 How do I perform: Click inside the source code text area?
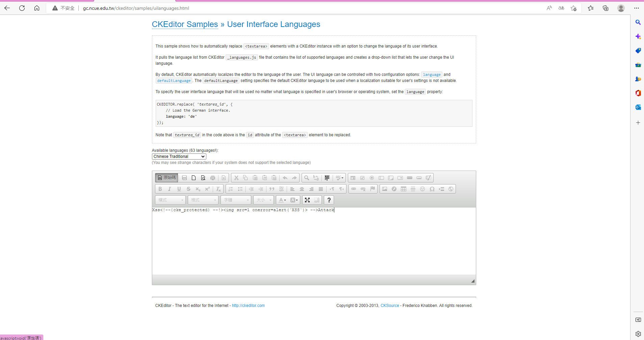(x=314, y=241)
